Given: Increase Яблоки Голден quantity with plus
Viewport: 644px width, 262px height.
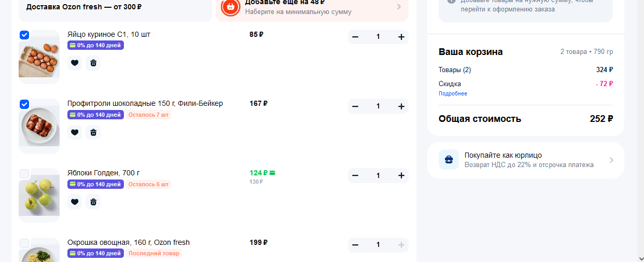Looking at the screenshot, I should pos(401,175).
